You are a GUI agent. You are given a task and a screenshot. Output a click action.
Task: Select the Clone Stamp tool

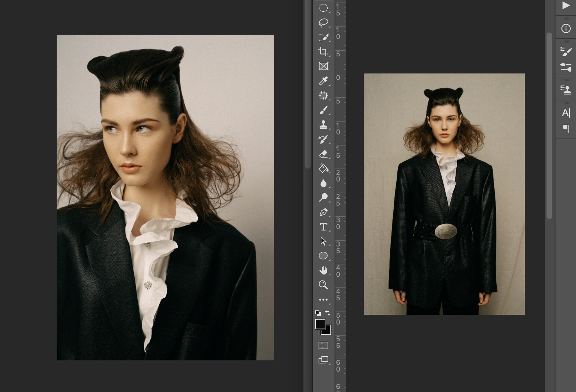(x=323, y=125)
